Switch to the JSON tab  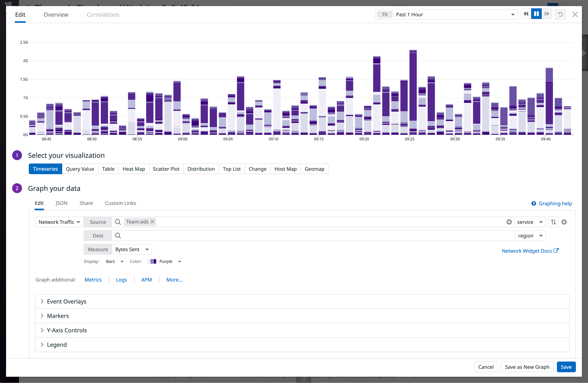coord(61,203)
